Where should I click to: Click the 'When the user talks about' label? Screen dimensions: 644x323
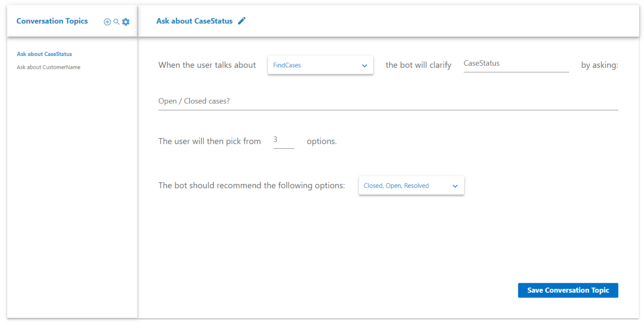[207, 65]
